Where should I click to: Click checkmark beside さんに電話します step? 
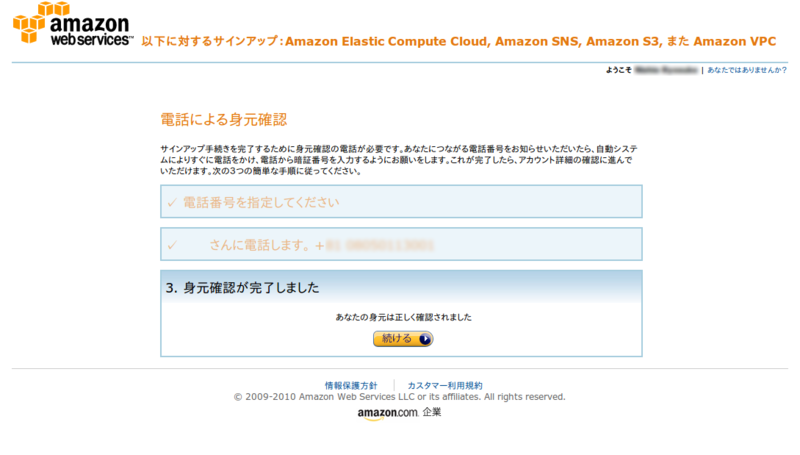pyautogui.click(x=172, y=245)
